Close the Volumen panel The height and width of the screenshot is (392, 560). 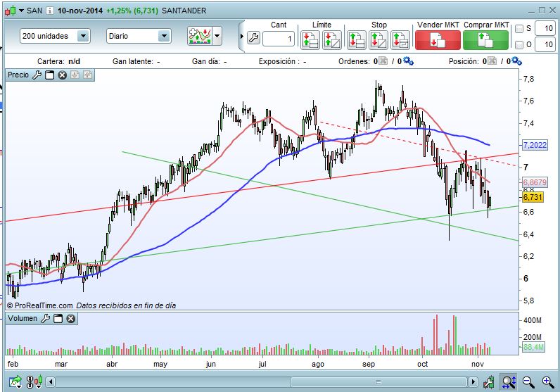coord(71,318)
